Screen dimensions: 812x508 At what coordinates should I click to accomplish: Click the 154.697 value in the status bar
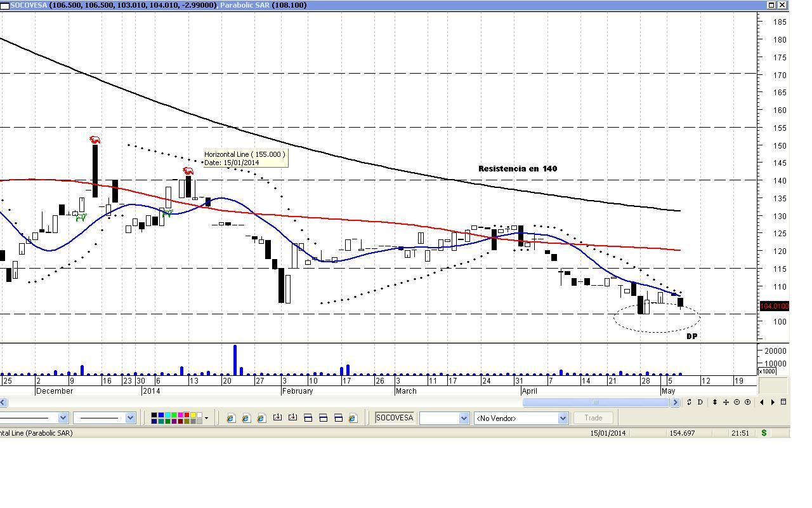pos(682,433)
